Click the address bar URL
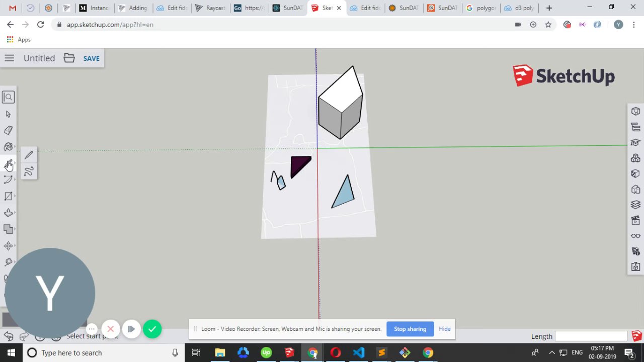 click(x=110, y=25)
